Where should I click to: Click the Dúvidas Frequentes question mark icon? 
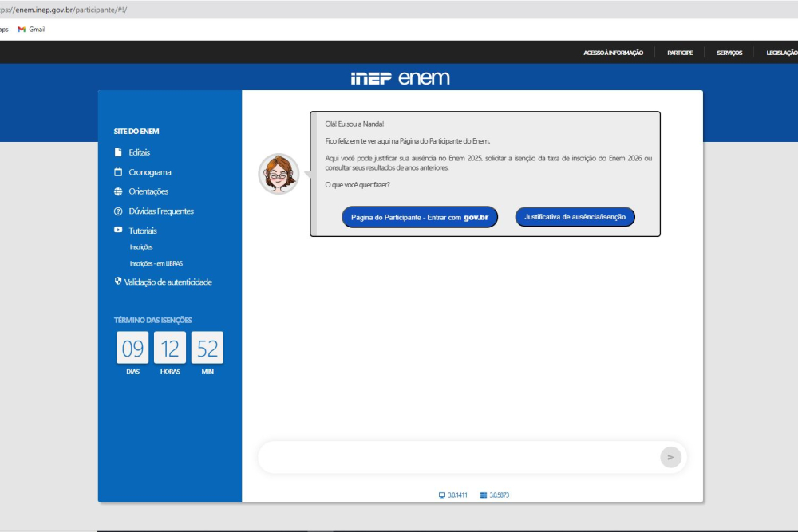click(118, 211)
